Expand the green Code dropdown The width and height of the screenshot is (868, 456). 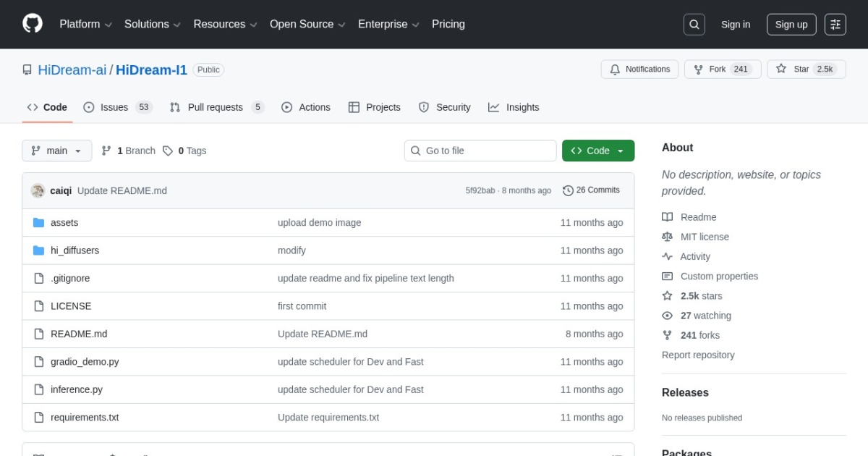pyautogui.click(x=597, y=151)
